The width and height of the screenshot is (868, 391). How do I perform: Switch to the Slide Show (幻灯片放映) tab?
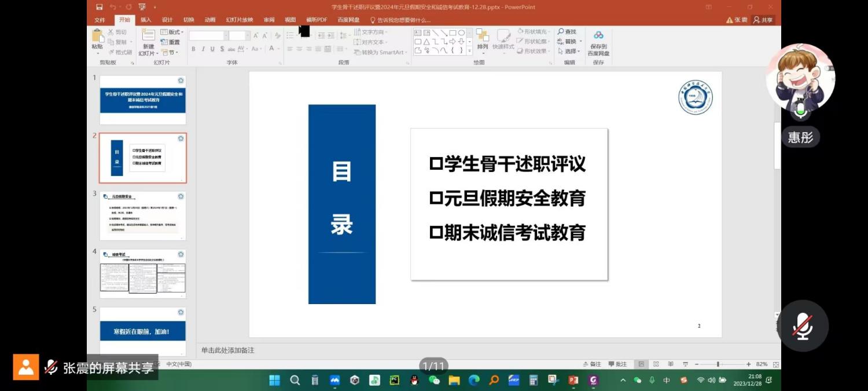click(239, 20)
